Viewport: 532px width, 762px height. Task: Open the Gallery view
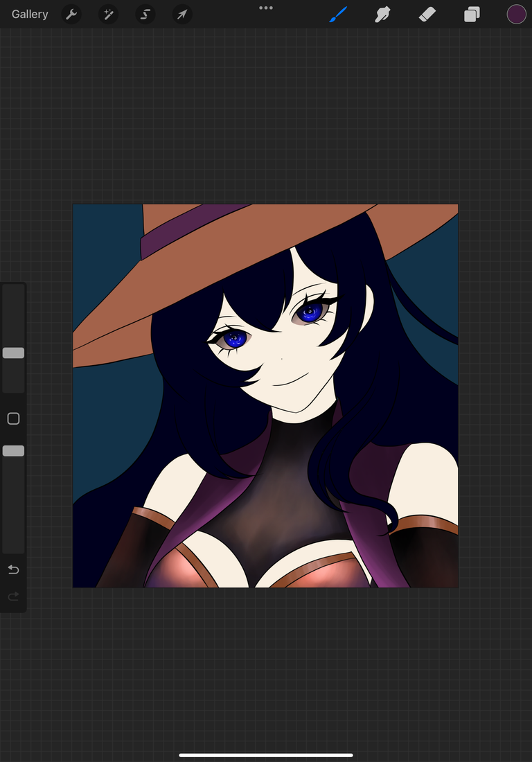point(30,14)
